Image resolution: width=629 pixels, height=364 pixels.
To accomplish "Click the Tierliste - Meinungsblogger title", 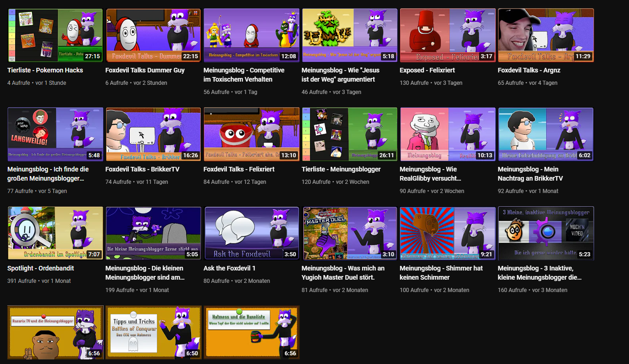I will click(x=341, y=169).
